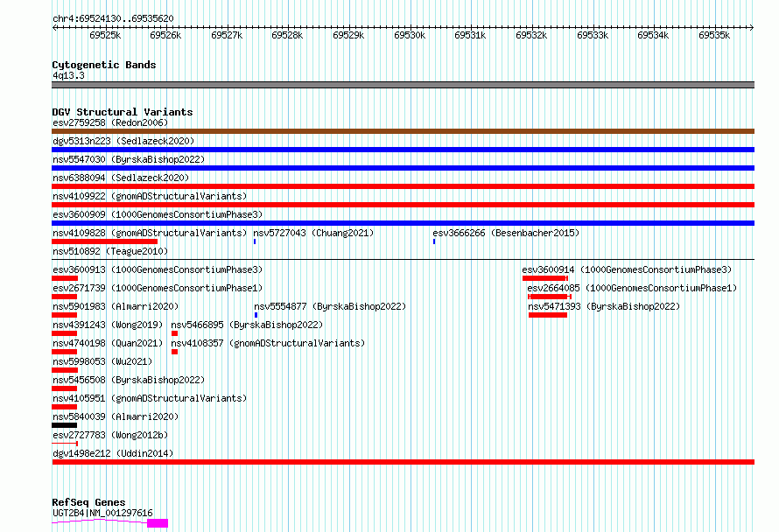Click the DGV Structural Variants track title
Screen dimensions: 779x532
point(123,112)
